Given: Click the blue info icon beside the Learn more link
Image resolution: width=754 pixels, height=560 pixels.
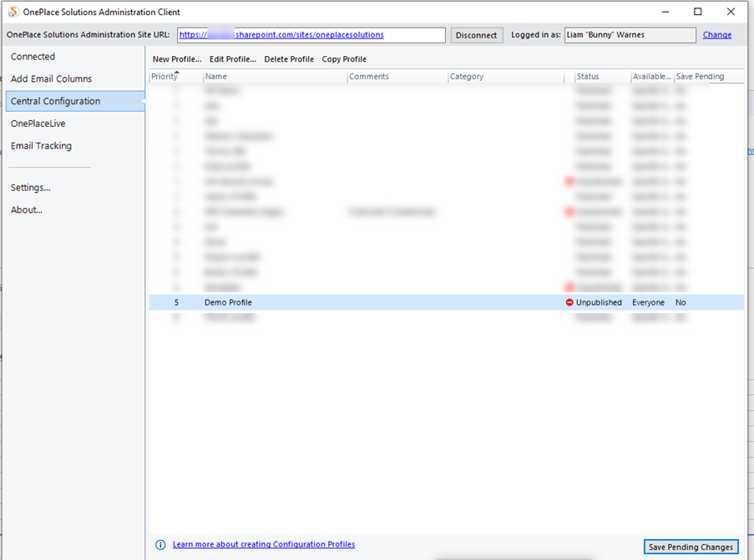Looking at the screenshot, I should pyautogui.click(x=160, y=545).
